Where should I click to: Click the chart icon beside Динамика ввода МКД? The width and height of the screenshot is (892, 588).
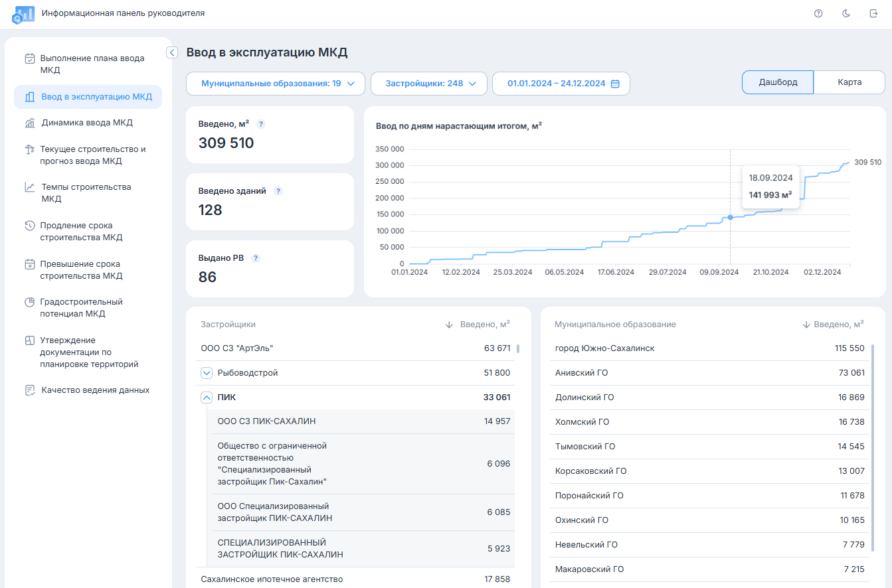tap(30, 123)
